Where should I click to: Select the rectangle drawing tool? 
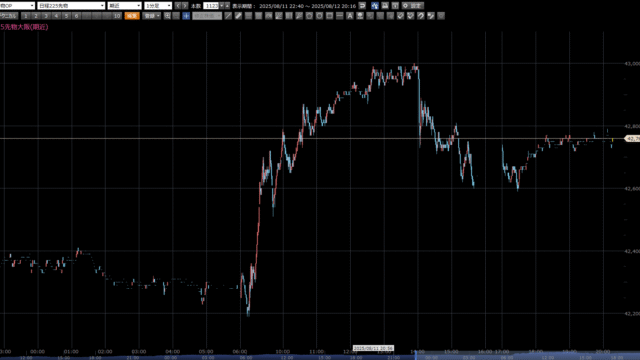(x=329, y=16)
